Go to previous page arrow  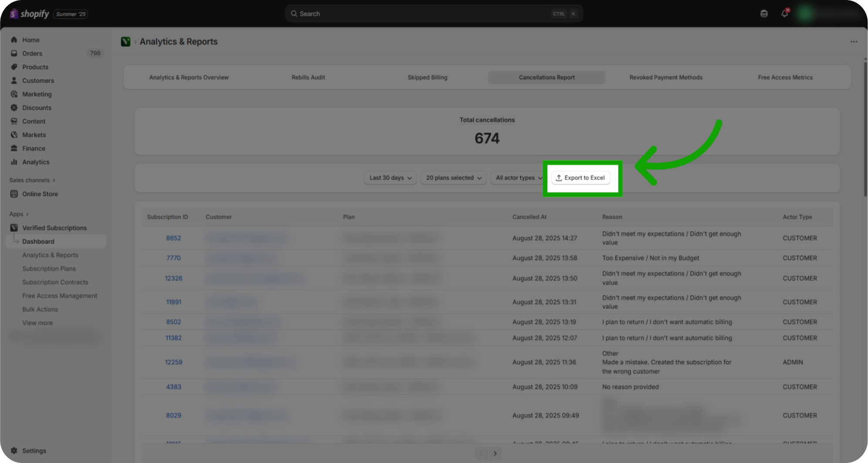[x=481, y=453]
